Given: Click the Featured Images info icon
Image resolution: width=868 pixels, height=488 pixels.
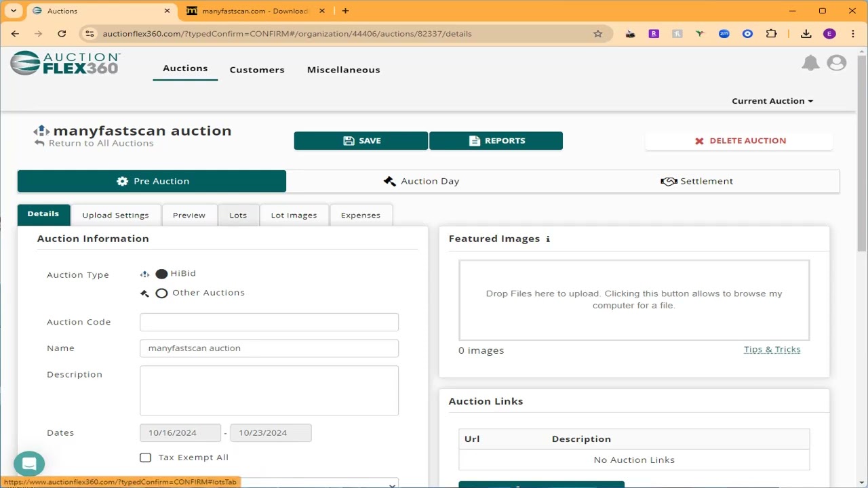Looking at the screenshot, I should [x=548, y=239].
